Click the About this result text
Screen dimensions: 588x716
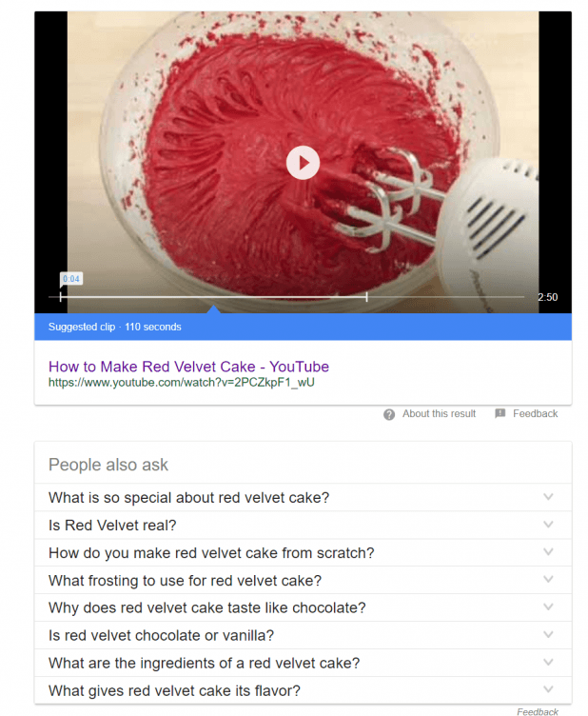(x=439, y=414)
